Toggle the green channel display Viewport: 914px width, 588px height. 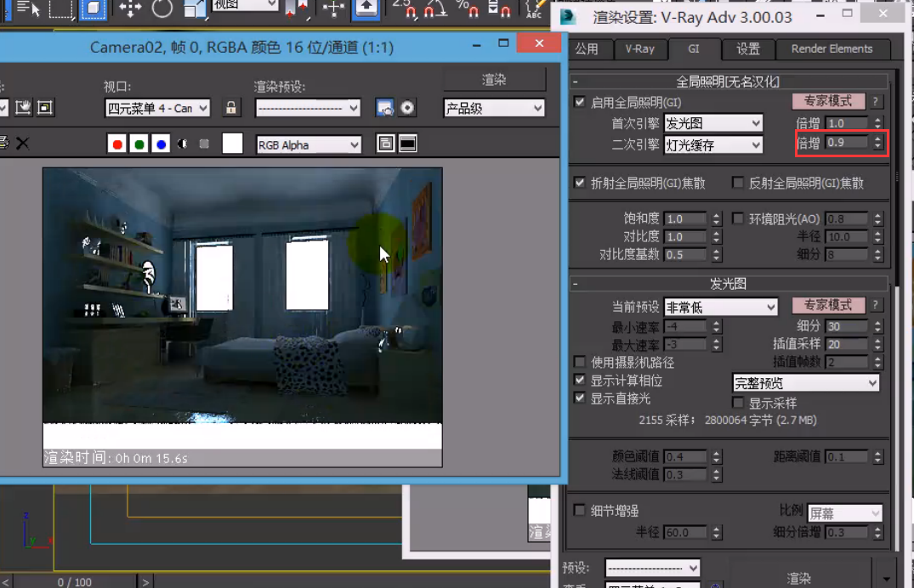coord(139,144)
